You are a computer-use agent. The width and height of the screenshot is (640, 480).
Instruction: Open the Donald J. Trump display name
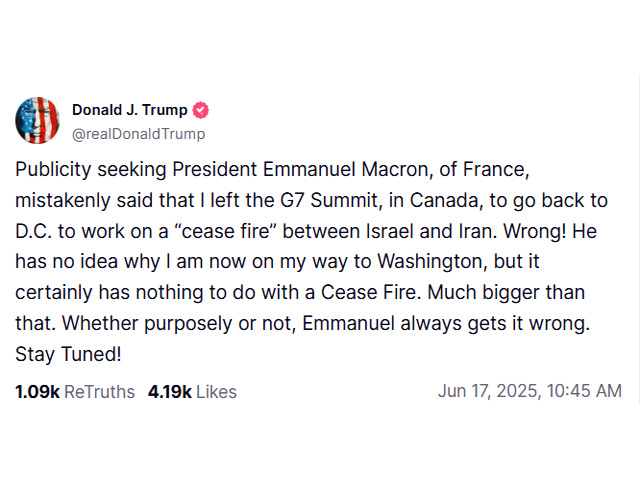[130, 110]
